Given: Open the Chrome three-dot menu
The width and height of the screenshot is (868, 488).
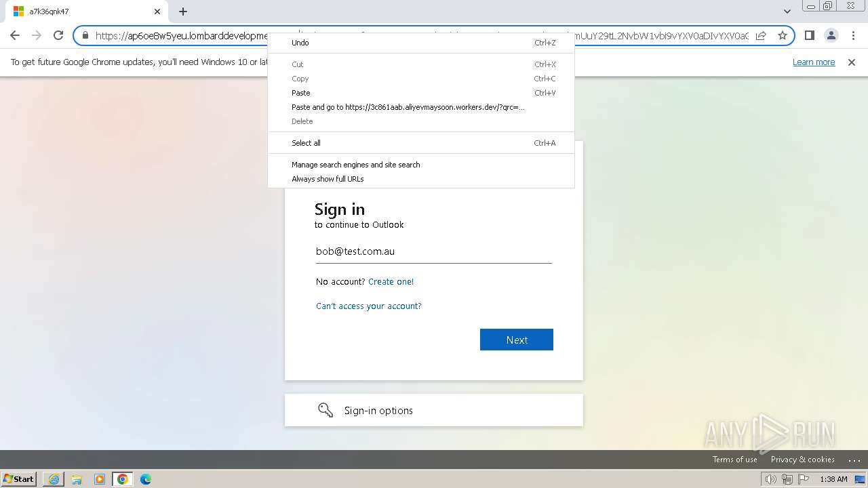Looking at the screenshot, I should (853, 35).
